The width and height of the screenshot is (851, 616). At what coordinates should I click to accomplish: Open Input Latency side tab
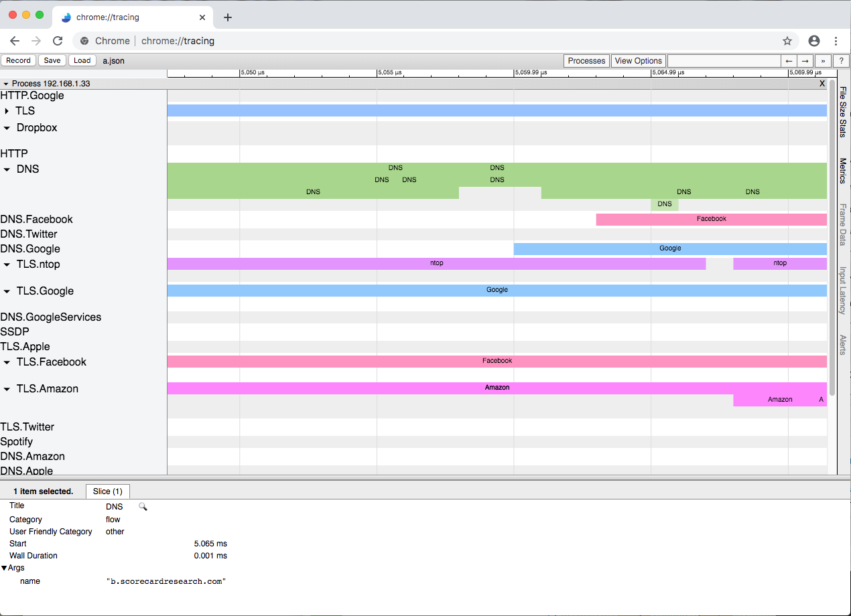tap(843, 291)
